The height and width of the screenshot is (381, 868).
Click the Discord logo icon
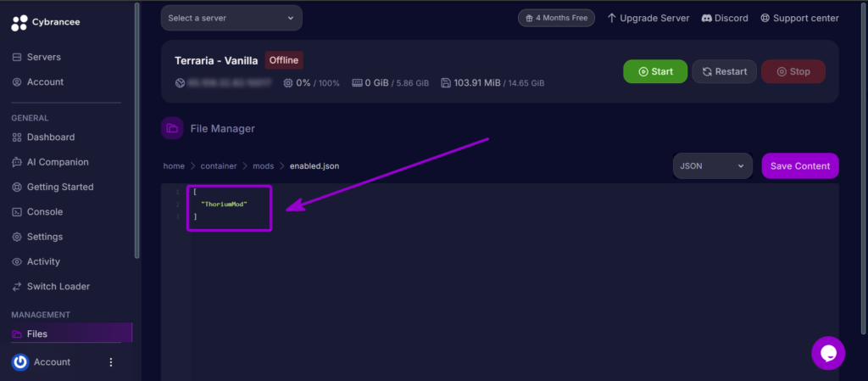[x=706, y=19]
